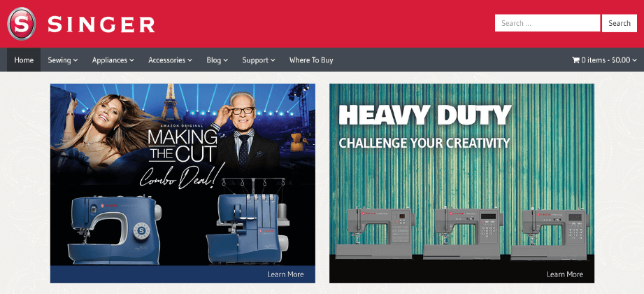Click Learn More on Making the Cut banner
This screenshot has height=294, width=644.
pyautogui.click(x=285, y=274)
